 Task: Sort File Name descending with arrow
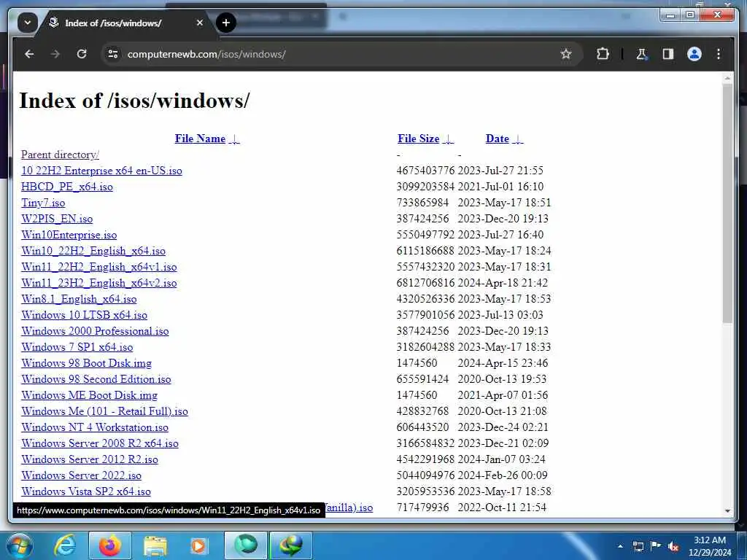(234, 139)
